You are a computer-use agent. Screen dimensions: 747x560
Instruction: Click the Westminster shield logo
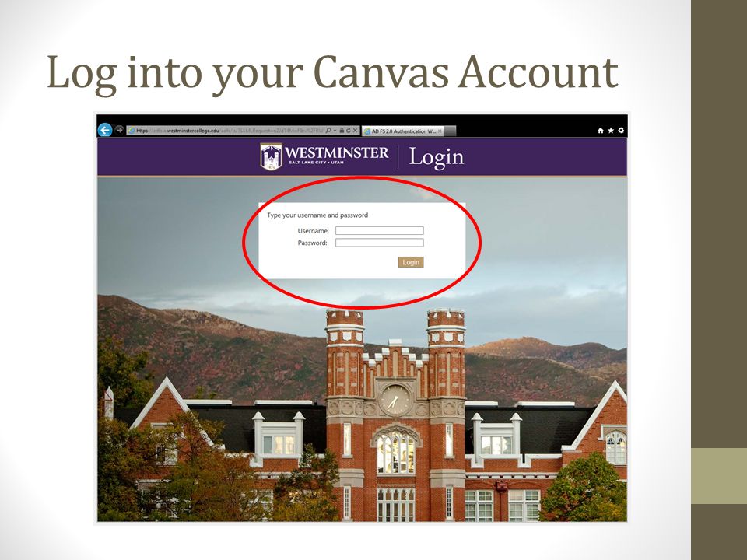(x=271, y=156)
